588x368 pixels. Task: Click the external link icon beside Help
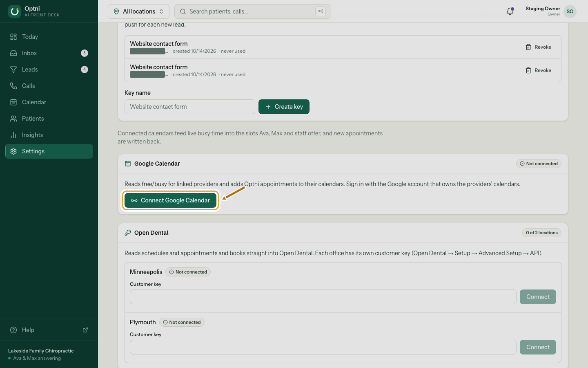click(85, 330)
